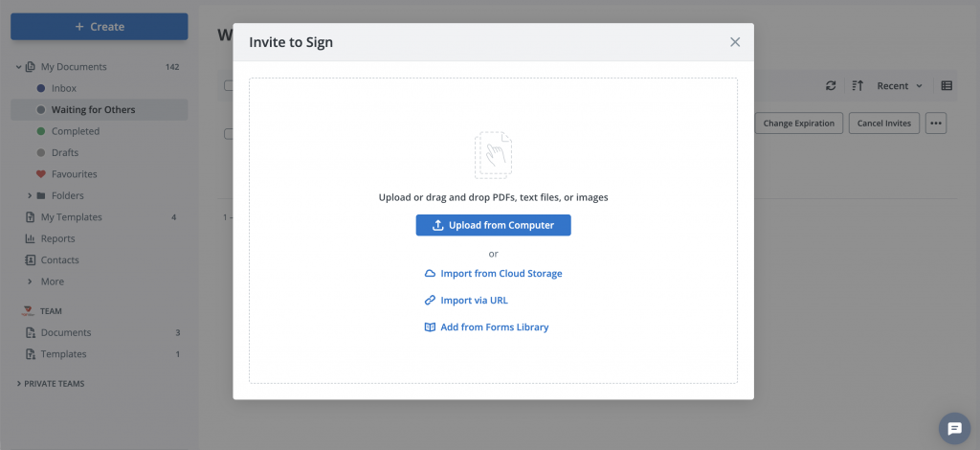Click the file drop zone area
Viewport: 980px width, 450px height.
pyautogui.click(x=493, y=231)
